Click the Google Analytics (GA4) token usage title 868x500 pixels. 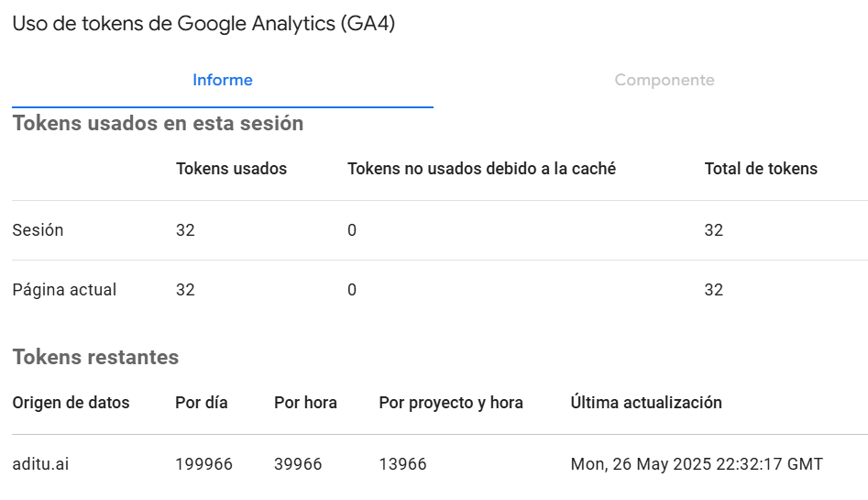203,25
